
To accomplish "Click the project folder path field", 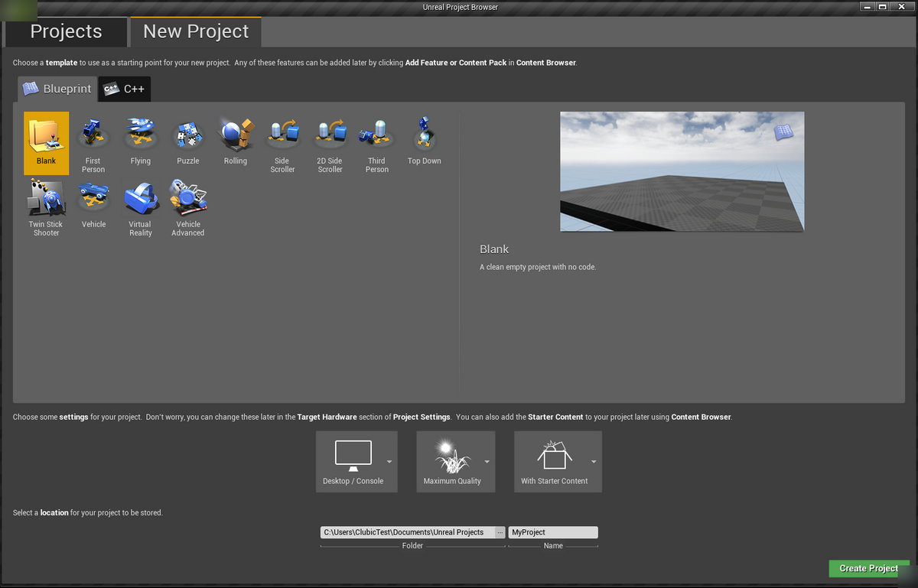I will [x=408, y=532].
